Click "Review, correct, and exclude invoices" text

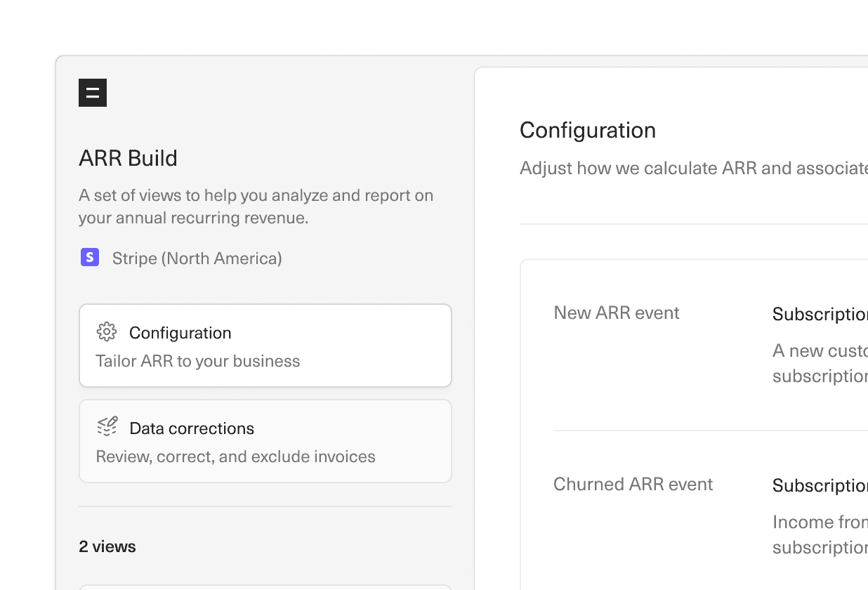[x=235, y=456]
